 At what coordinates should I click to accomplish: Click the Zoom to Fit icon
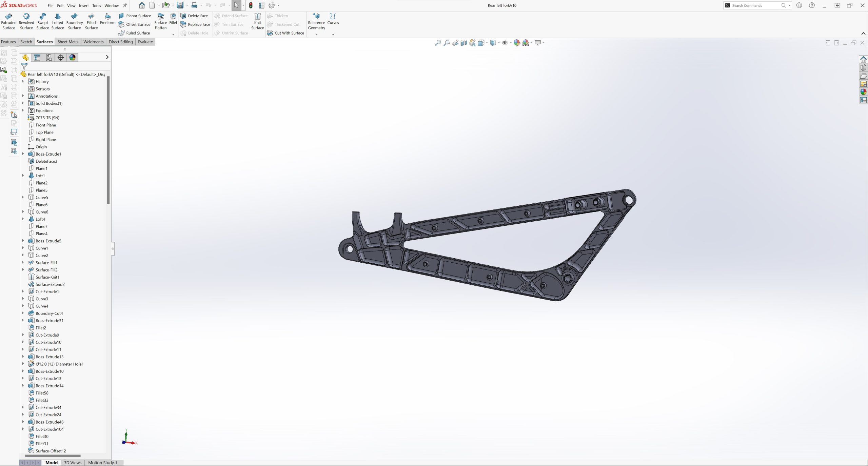(438, 43)
